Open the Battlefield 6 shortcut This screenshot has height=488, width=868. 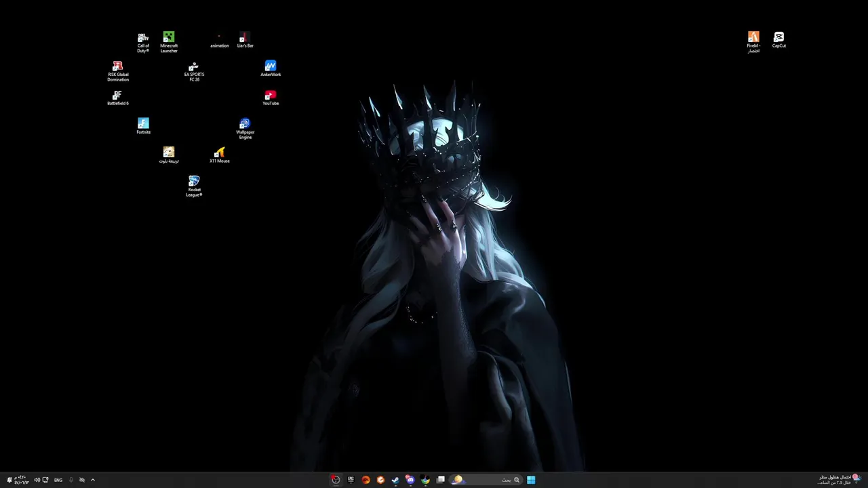point(118,98)
